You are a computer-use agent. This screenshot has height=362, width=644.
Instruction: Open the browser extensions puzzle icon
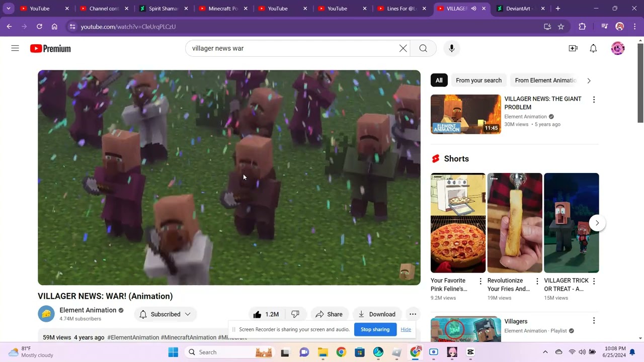582,27
